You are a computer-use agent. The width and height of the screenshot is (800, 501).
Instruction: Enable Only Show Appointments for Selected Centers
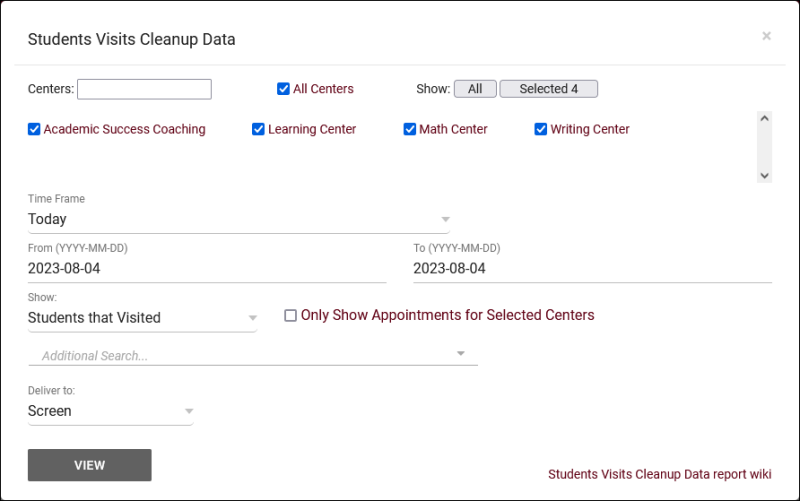(x=291, y=316)
